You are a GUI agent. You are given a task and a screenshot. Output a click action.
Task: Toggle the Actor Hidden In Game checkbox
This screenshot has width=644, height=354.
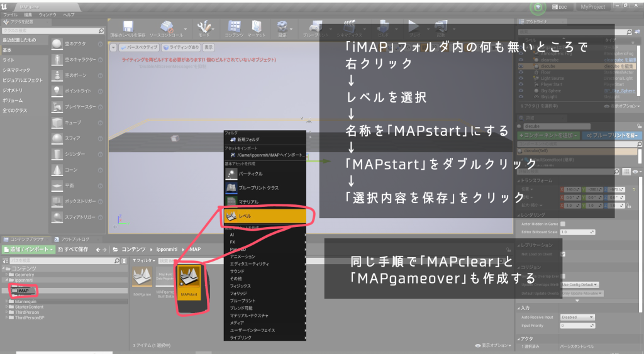click(x=563, y=223)
